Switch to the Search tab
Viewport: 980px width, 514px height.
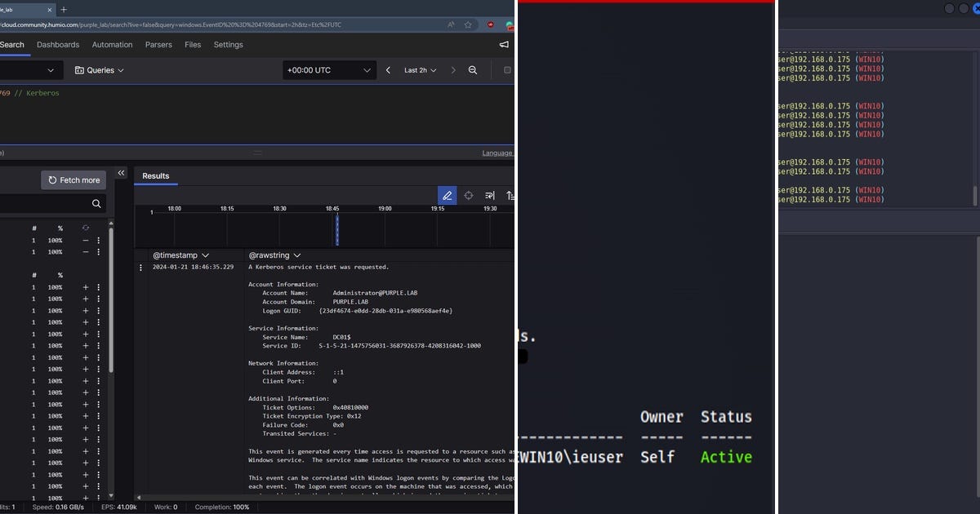tap(12, 45)
